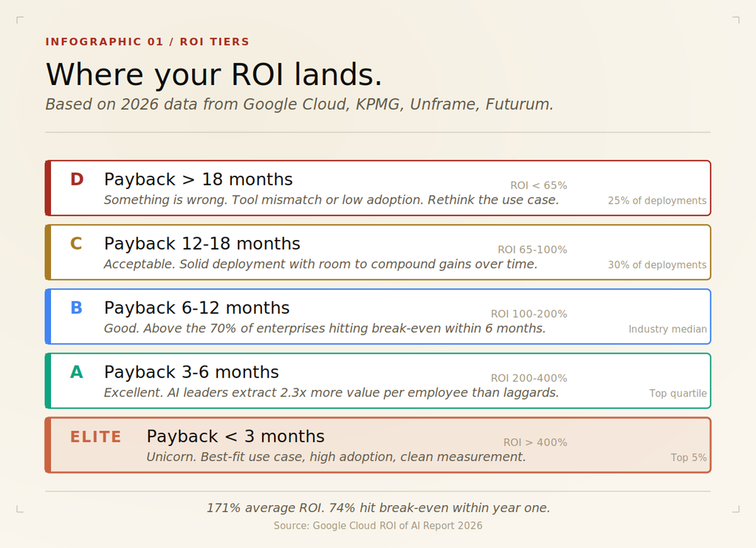This screenshot has width=756, height=548.
Task: Click 'ROI 100-200%' value
Action: [x=529, y=314]
